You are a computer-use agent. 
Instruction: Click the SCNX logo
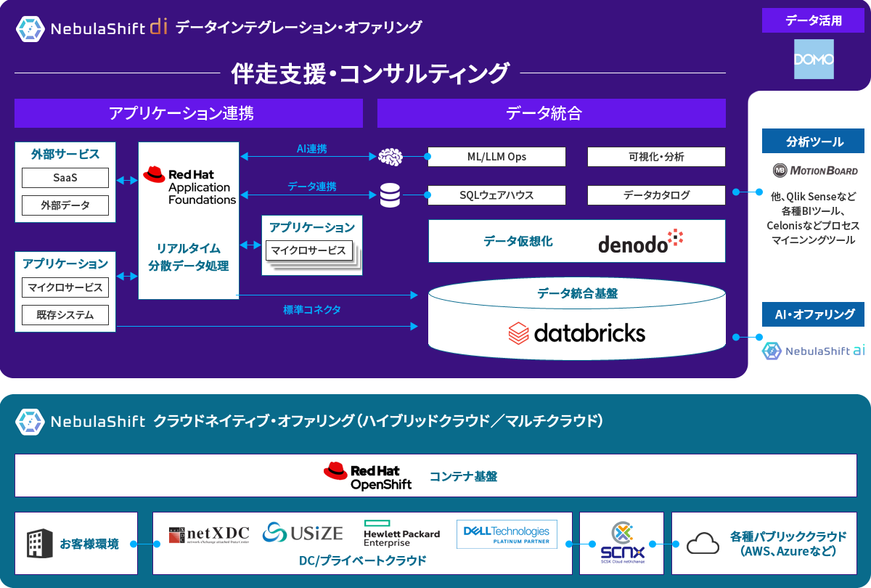click(622, 544)
